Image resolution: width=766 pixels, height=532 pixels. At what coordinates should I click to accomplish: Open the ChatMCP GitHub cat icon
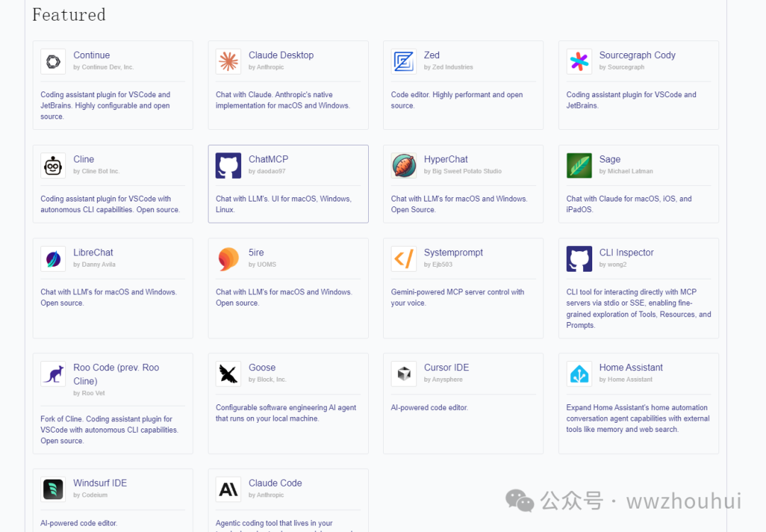tap(228, 166)
